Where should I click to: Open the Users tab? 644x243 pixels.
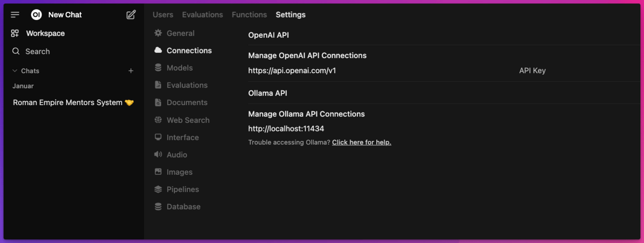[163, 15]
